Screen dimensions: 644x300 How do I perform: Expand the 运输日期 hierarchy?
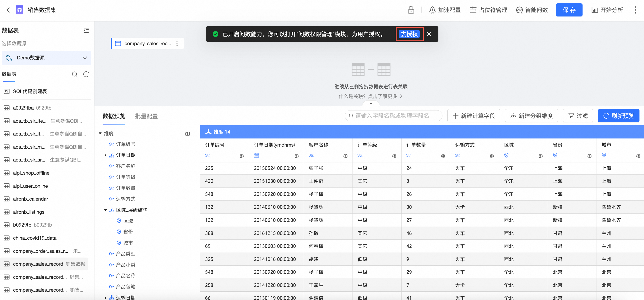(105, 298)
